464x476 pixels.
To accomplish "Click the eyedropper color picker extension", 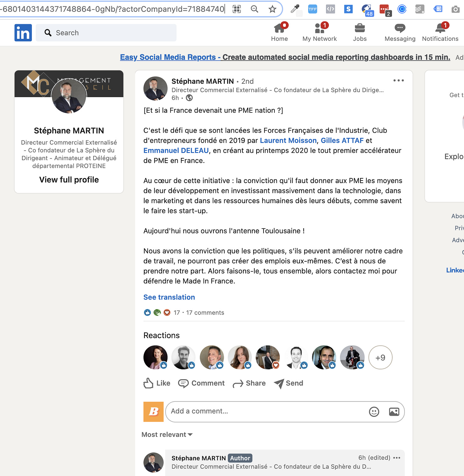I will pyautogui.click(x=295, y=9).
